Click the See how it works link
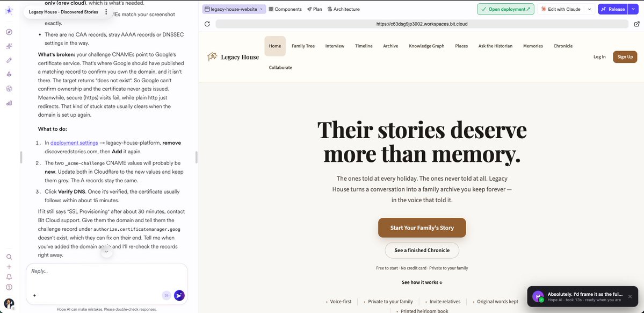The image size is (644, 313). pos(422,282)
